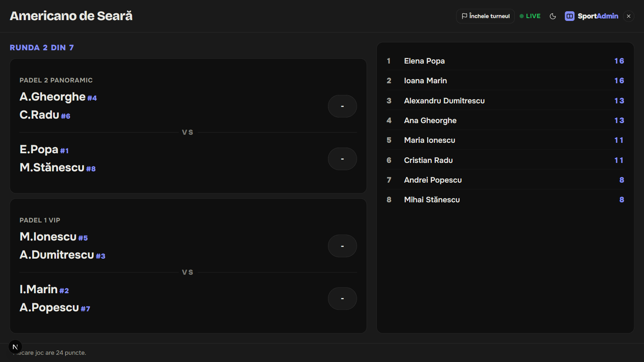Select Mihai Stănescu in standings

(505, 200)
